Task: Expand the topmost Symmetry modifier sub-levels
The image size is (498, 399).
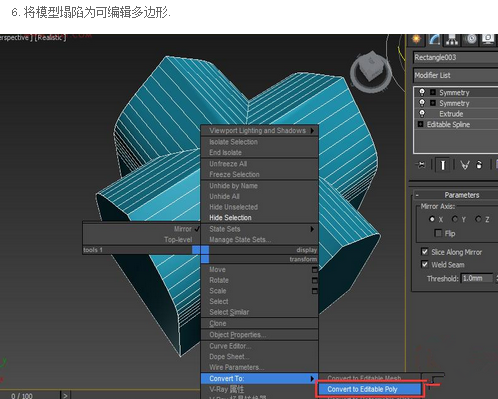Action: [x=433, y=92]
